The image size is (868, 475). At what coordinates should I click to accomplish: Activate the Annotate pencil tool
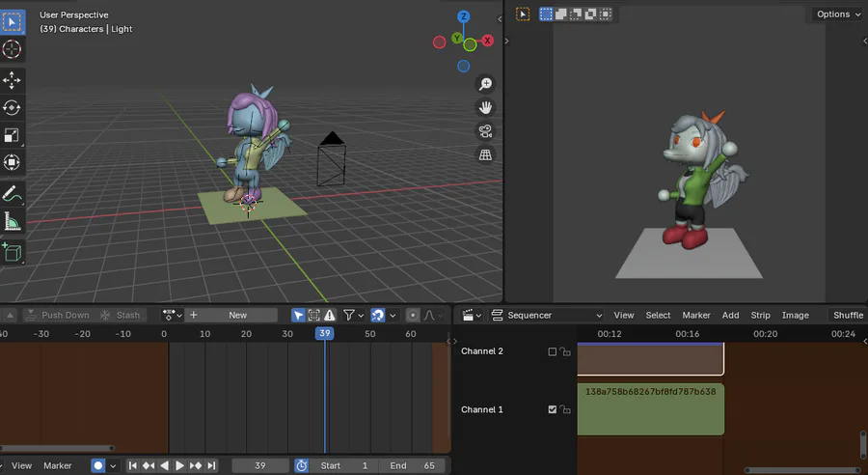12,194
